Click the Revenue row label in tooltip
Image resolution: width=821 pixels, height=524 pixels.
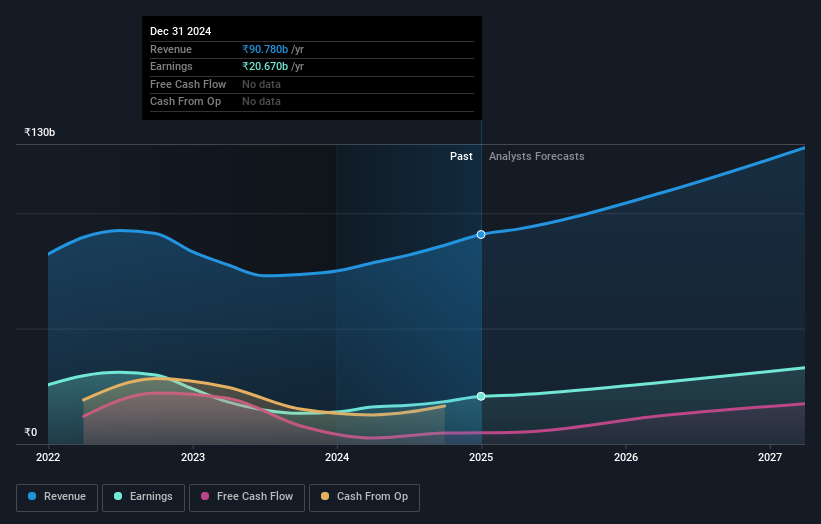(x=171, y=49)
